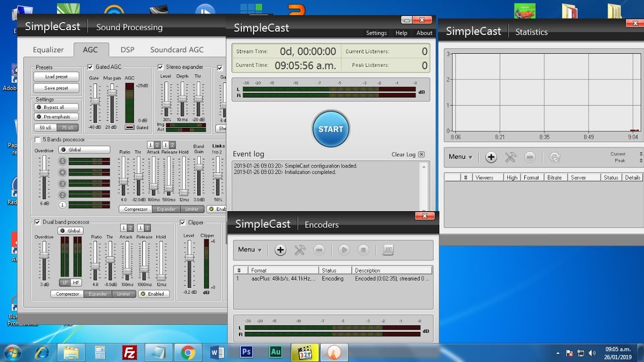644x362 pixels.
Task: Refresh statistics with the refresh icon
Action: coord(554,157)
